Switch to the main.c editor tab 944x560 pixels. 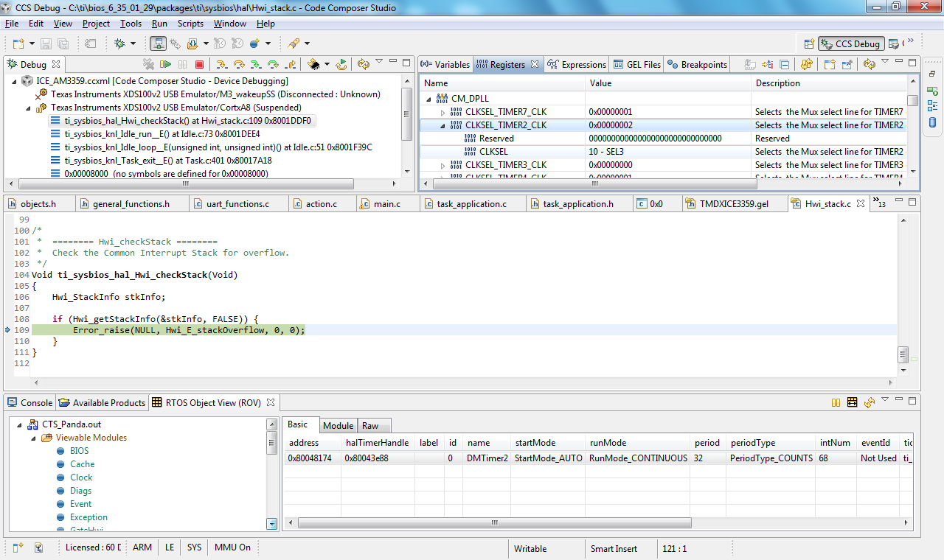pos(387,204)
